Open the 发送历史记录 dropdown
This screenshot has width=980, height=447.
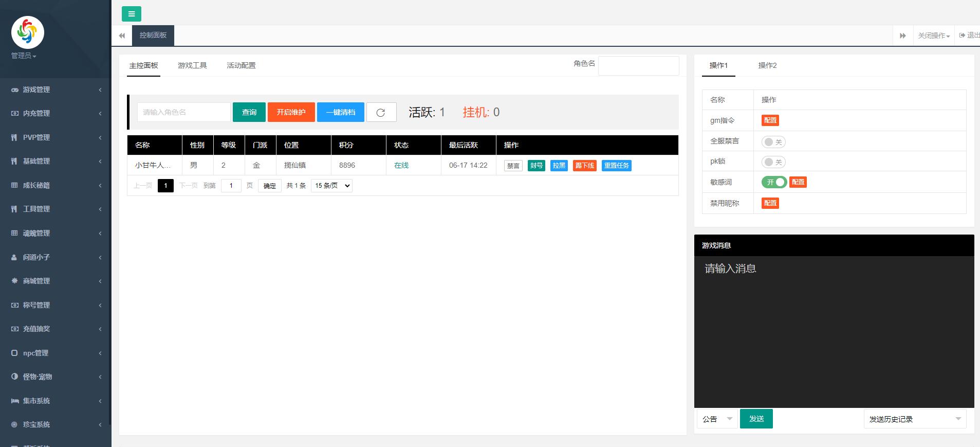tap(914, 419)
